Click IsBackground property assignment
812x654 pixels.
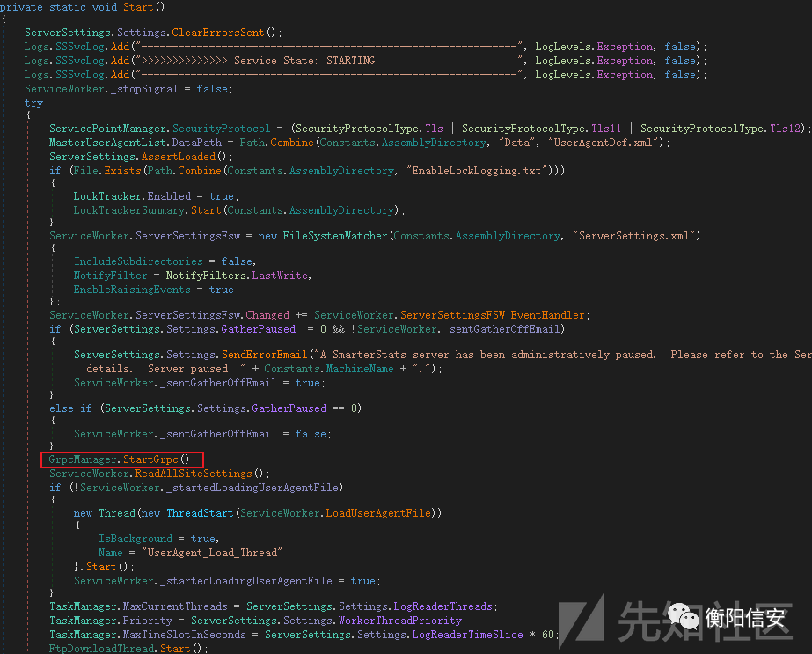click(x=158, y=538)
